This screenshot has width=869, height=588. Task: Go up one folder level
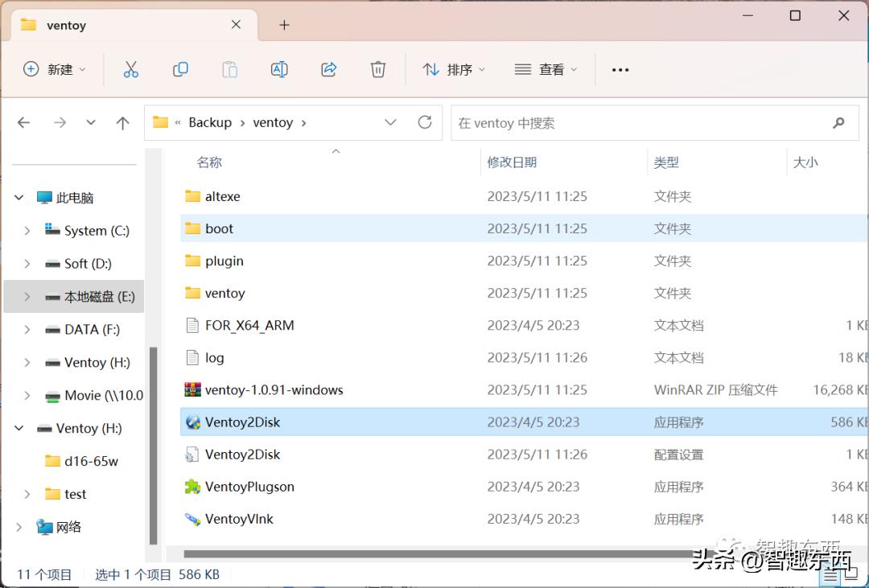point(122,122)
